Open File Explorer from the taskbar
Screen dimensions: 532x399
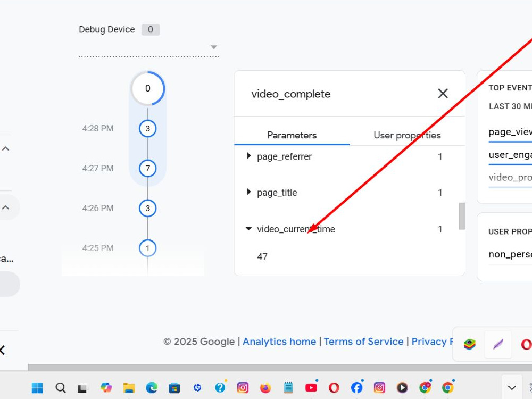[x=129, y=388]
